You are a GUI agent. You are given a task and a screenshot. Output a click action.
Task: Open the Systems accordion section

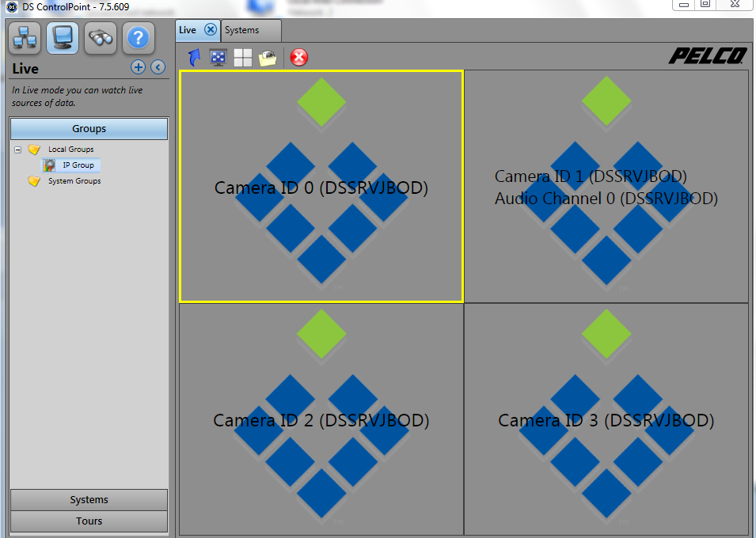pos(89,500)
